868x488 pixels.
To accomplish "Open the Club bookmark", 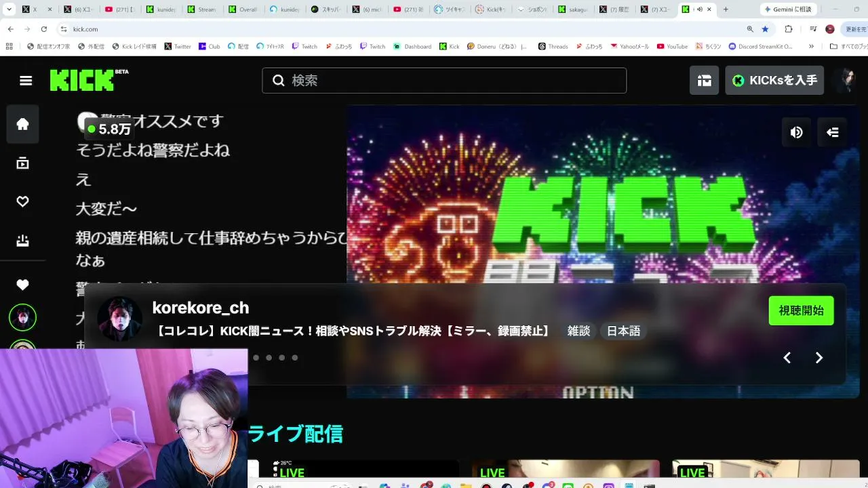I will point(209,47).
